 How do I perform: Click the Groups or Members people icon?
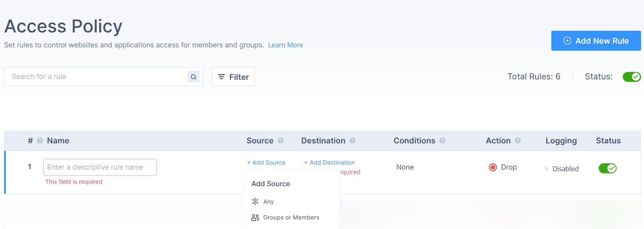pos(255,217)
